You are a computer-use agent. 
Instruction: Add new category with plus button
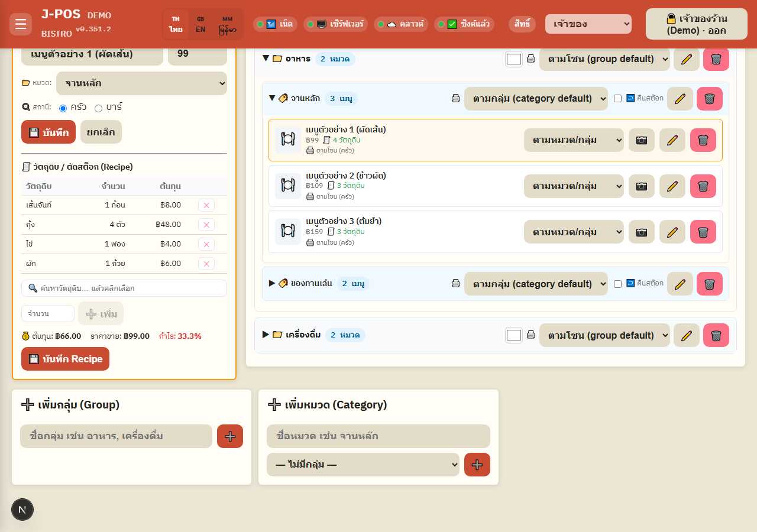(477, 465)
